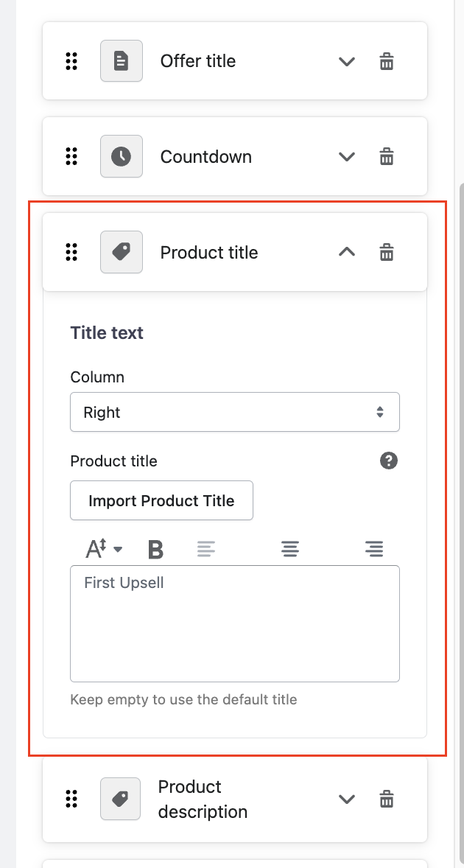Click the First Upsell text area

pos(235,623)
